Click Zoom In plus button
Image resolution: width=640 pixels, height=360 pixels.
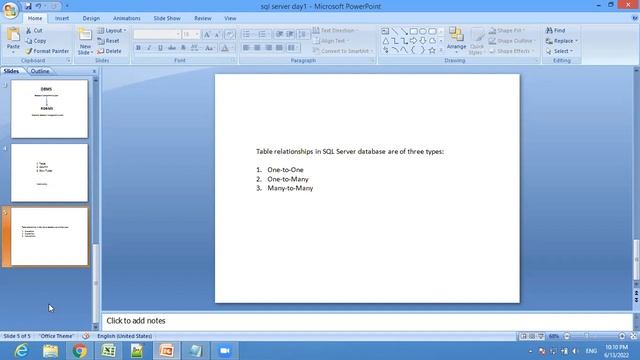tap(622, 336)
